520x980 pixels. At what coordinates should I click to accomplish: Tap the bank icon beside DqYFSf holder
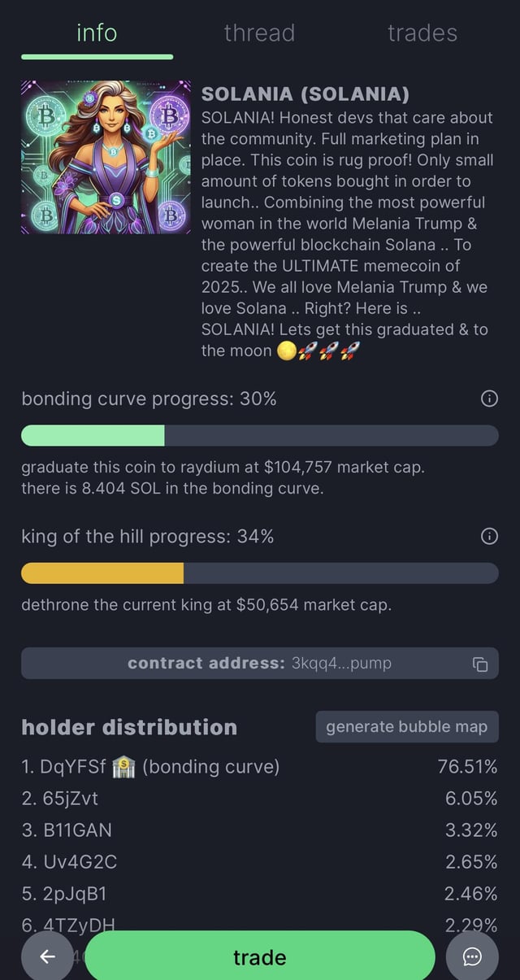123,766
